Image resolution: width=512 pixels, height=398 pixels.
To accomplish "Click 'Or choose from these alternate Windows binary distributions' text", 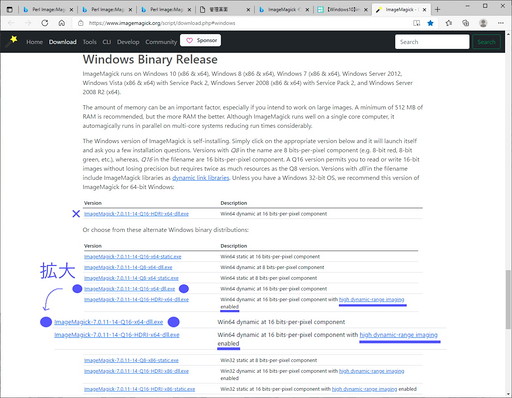I will (165, 230).
